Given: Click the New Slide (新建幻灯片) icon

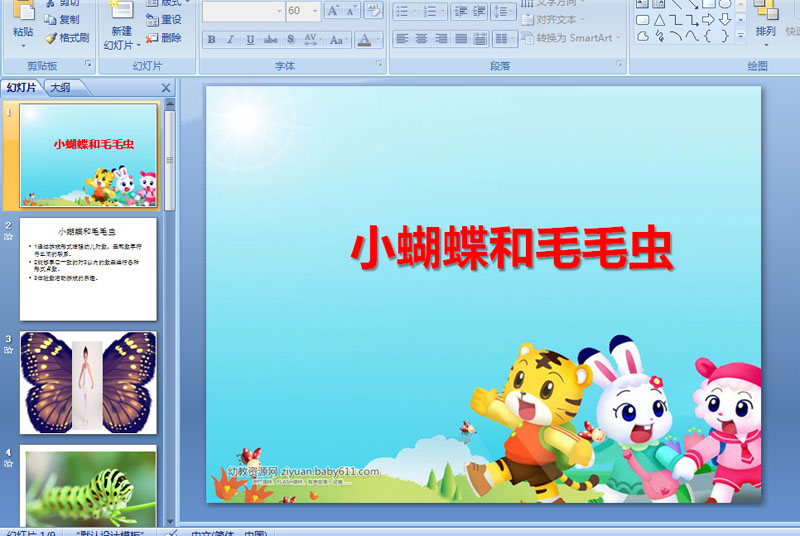Looking at the screenshot, I should 121,10.
